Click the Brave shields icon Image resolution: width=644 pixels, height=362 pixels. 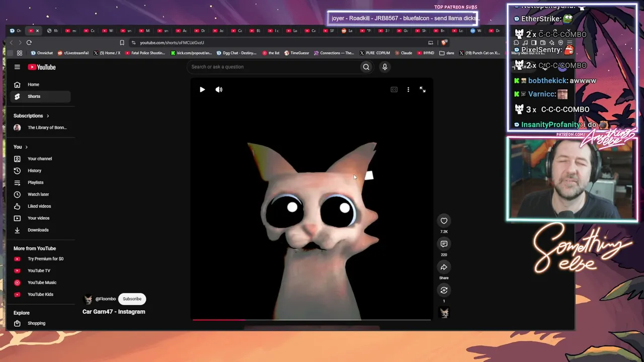(x=443, y=43)
